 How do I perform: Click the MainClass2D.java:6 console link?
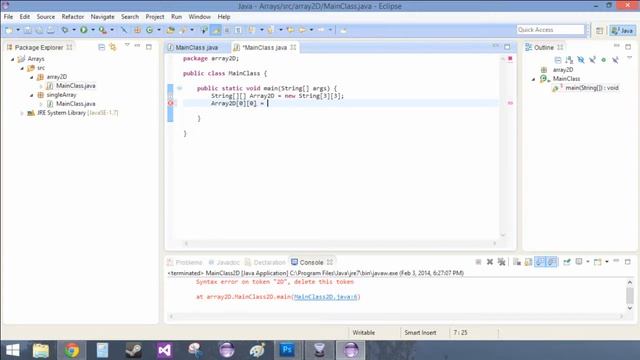click(326, 297)
